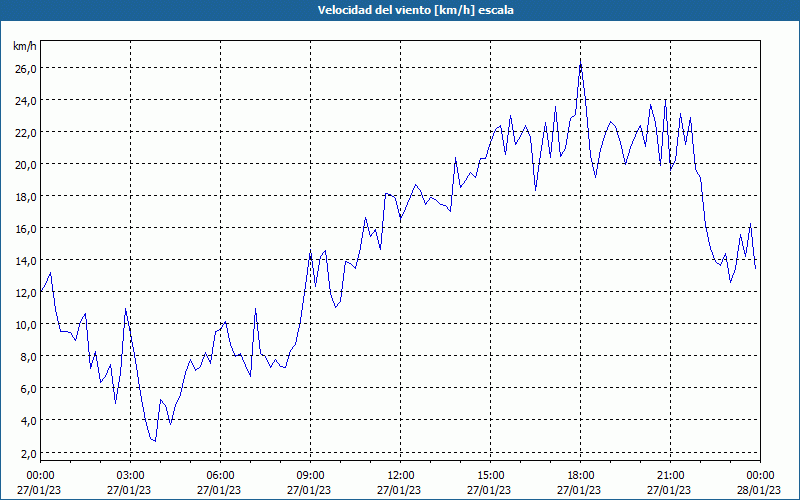
Task: Click the 16,0 y-axis label
Action: 26,229
